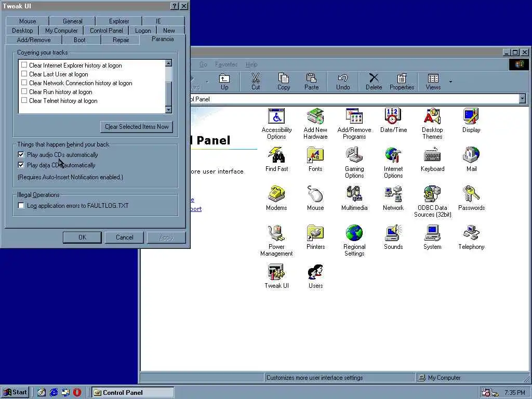The height and width of the screenshot is (399, 532).
Task: Open the Mouse icon in Control Panel
Action: [315, 198]
